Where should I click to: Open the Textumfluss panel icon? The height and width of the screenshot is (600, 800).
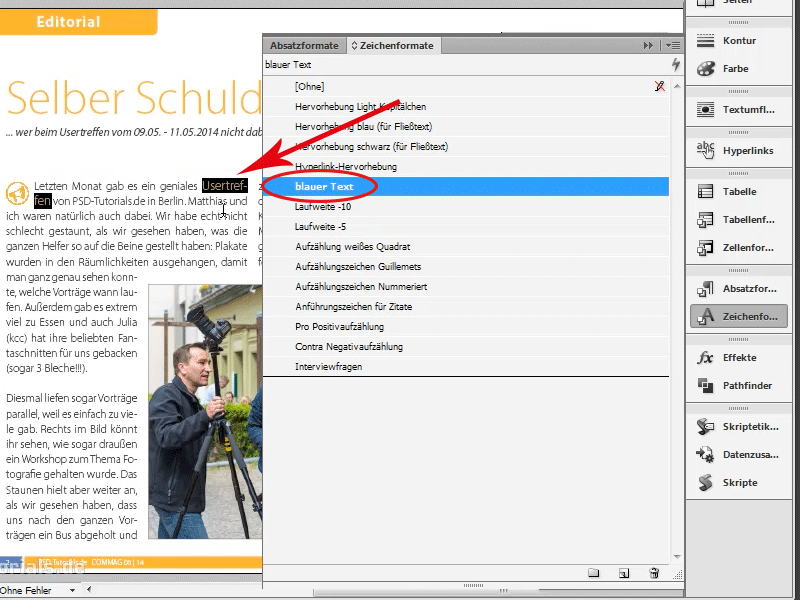(706, 109)
